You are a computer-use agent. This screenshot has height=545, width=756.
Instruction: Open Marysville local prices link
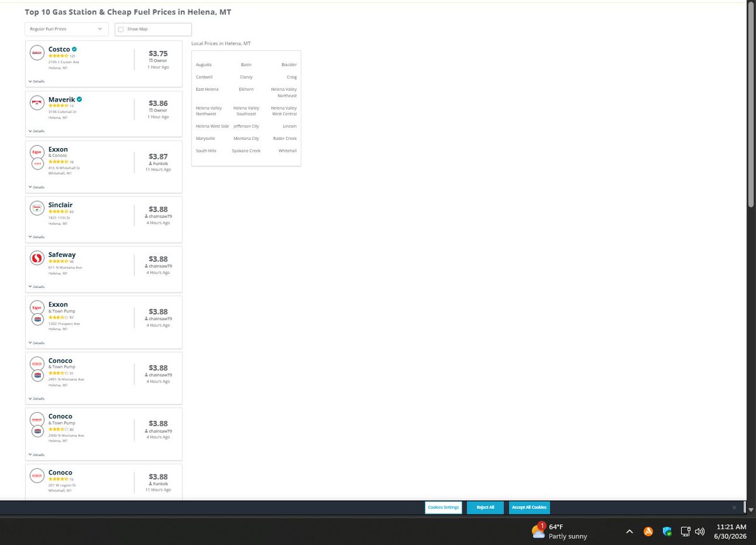coord(205,139)
